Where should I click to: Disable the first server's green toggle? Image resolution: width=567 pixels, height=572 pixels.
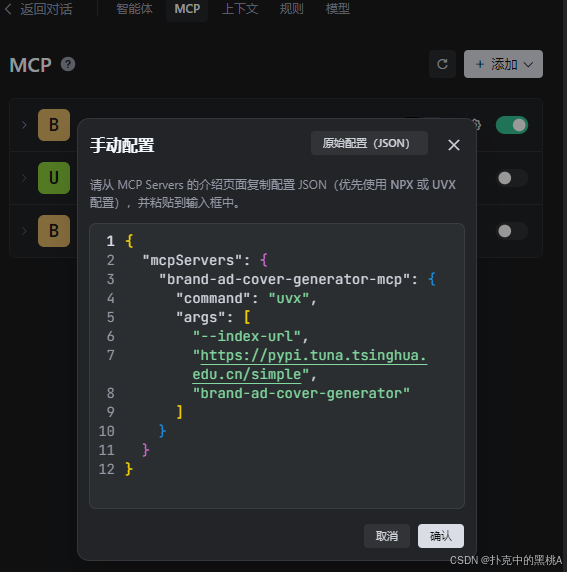512,125
